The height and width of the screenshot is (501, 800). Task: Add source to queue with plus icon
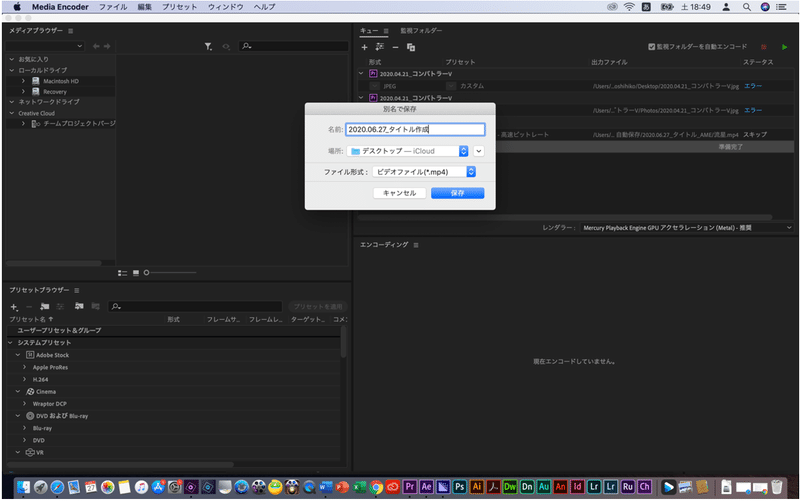364,47
